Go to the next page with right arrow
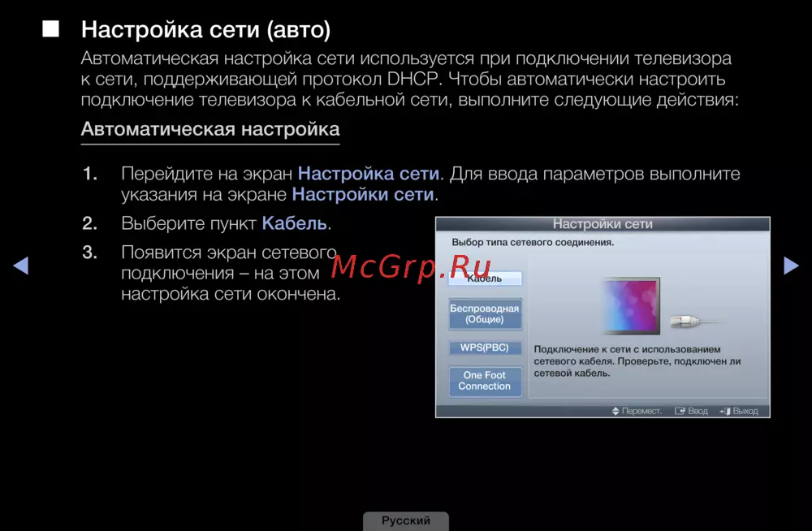The image size is (812, 531). coord(790,265)
